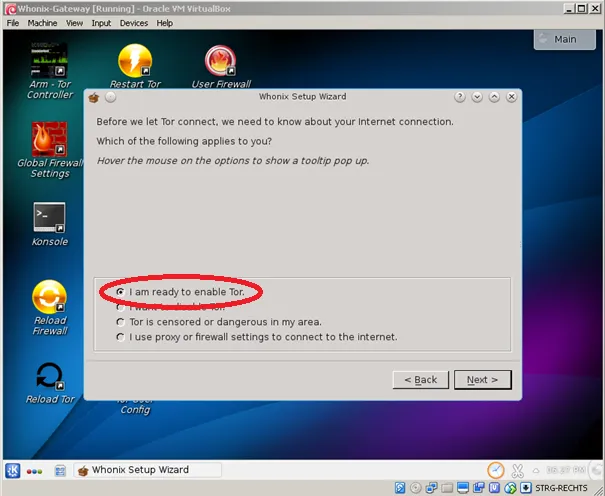Open the Arm - Tor Controller desktop icon
This screenshot has height=496, width=605.
coord(49,71)
